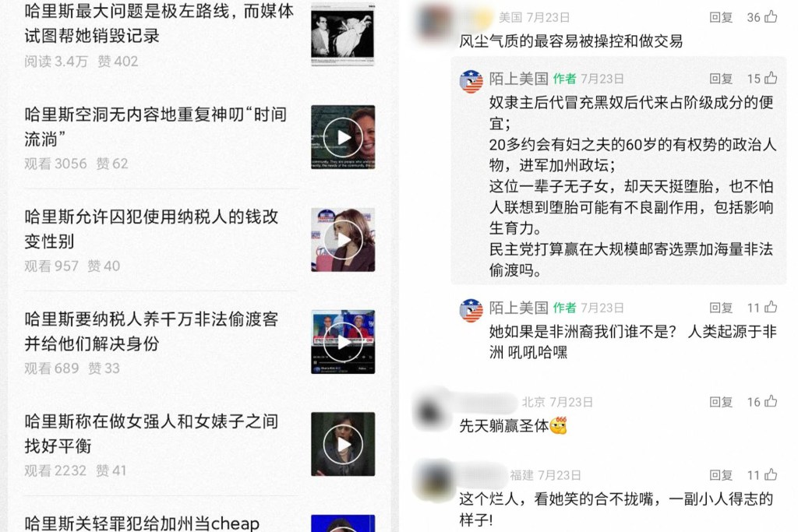Open the article 哈里斯最大问题是极左路线
The image size is (798, 532).
(x=159, y=23)
